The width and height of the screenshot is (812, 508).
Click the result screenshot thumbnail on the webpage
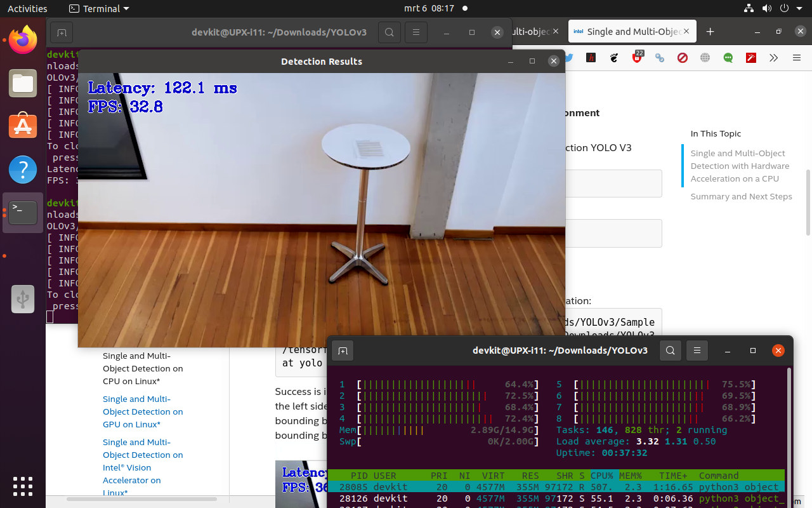point(303,484)
